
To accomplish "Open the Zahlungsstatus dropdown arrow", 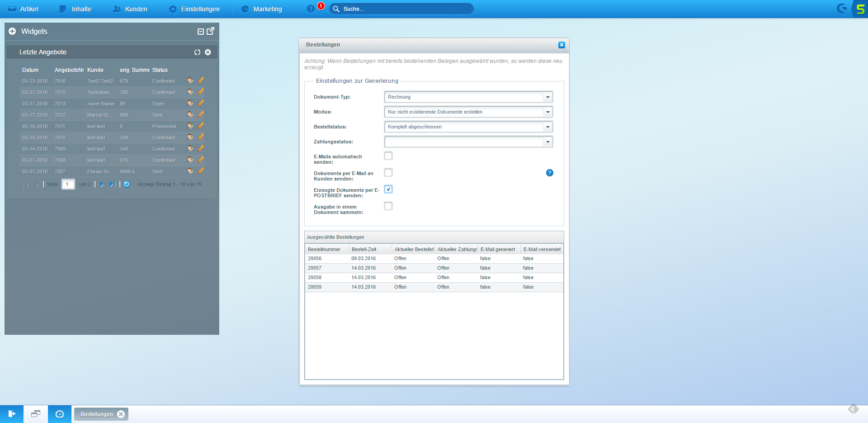I will [547, 142].
